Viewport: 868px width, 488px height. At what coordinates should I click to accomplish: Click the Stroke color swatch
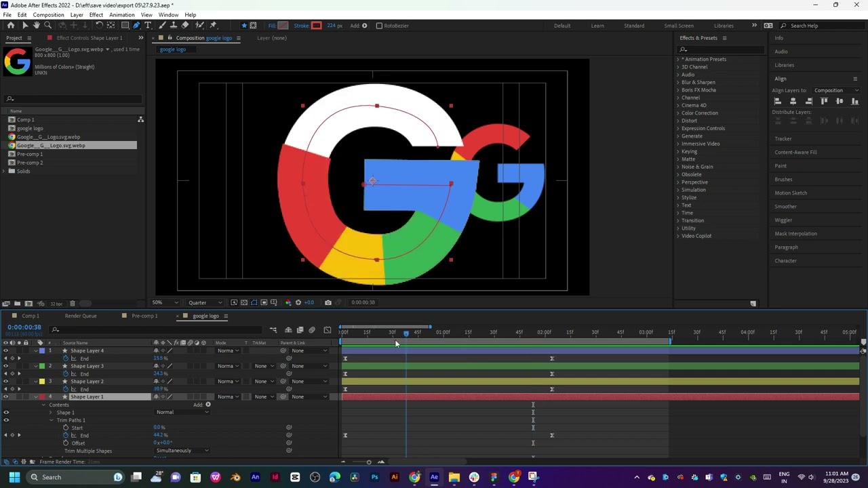pyautogui.click(x=317, y=26)
